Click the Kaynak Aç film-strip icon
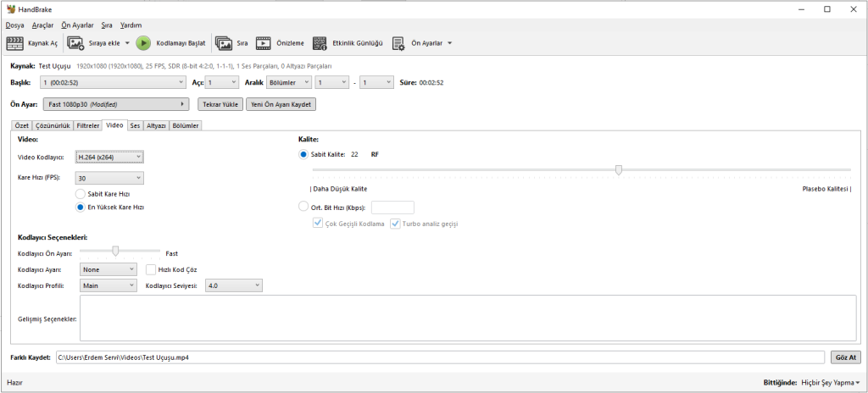868x393 pixels. point(15,43)
